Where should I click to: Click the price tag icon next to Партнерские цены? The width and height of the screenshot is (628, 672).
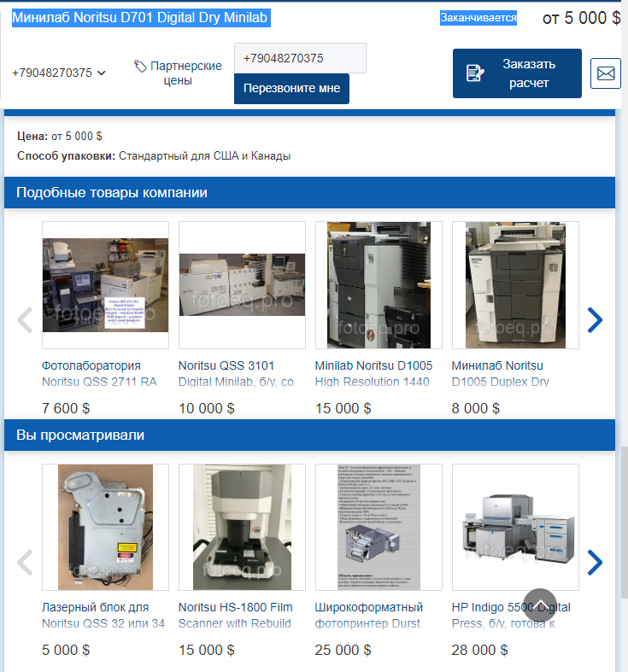pos(140,66)
